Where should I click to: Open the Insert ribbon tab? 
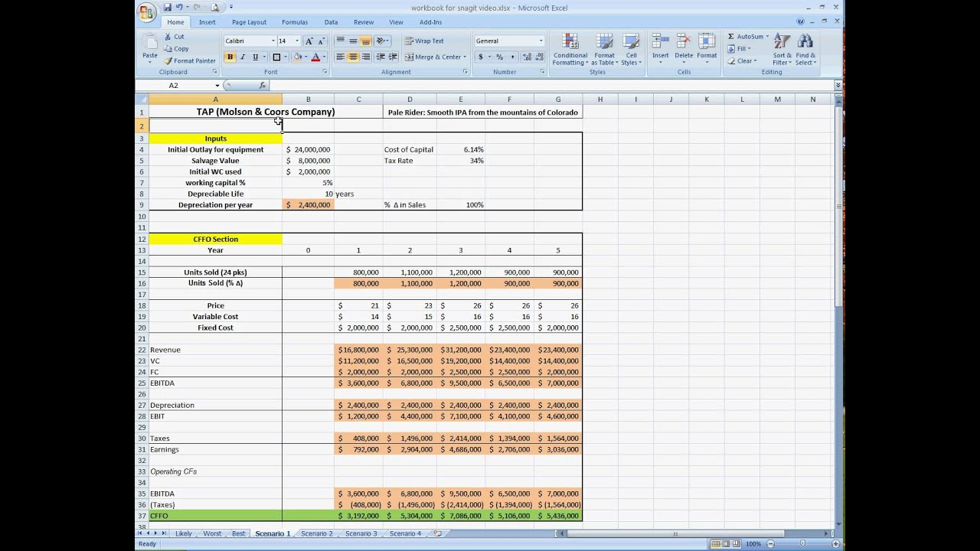(207, 22)
